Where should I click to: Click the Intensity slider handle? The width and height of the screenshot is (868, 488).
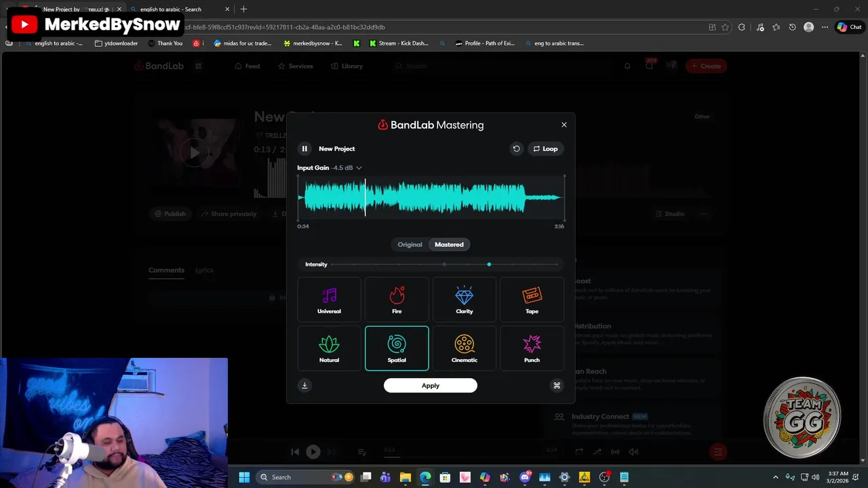point(489,264)
